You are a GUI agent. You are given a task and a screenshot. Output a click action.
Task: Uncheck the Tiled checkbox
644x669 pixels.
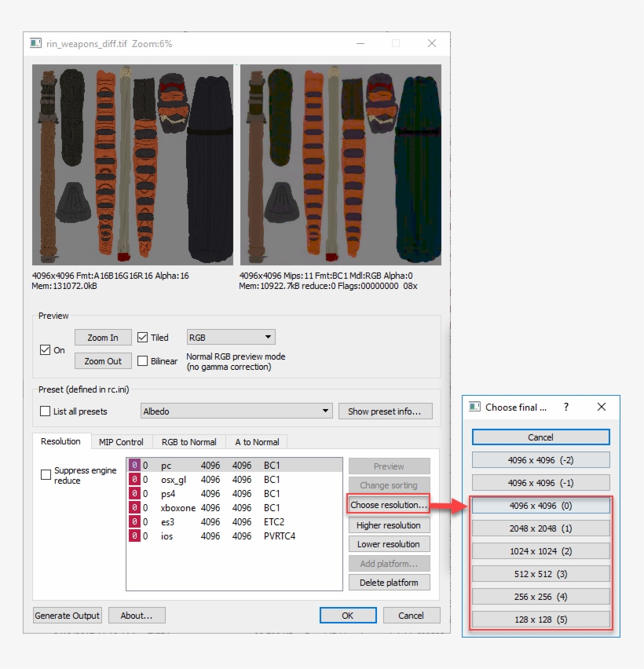tap(142, 338)
